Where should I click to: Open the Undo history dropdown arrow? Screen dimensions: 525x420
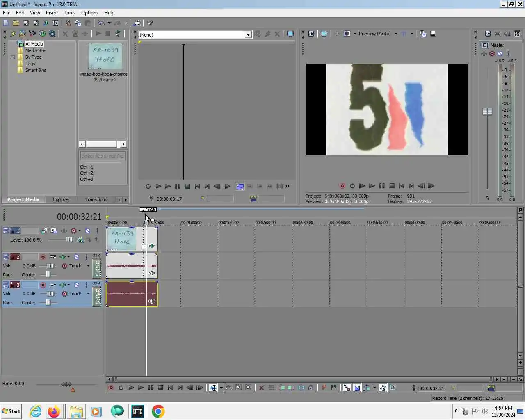point(109,23)
